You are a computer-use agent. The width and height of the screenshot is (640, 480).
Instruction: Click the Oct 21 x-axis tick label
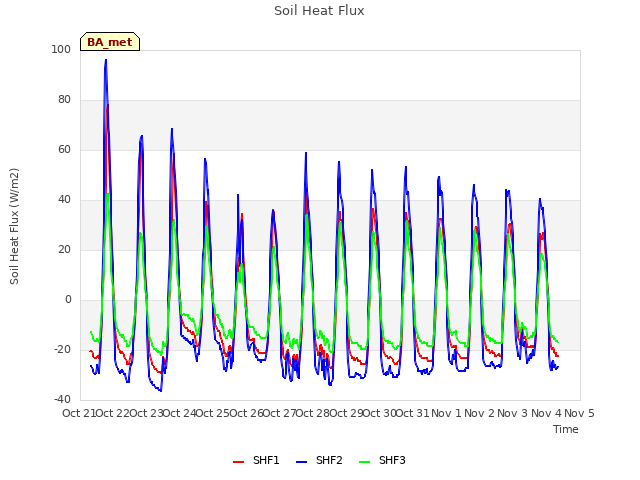point(79,413)
